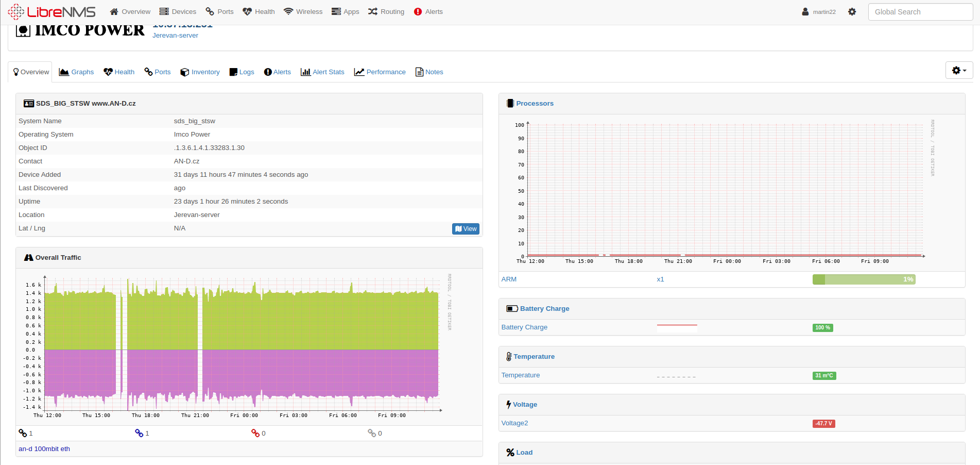The width and height of the screenshot is (980, 465).
Task: Click the Processors chip icon
Action: 510,104
